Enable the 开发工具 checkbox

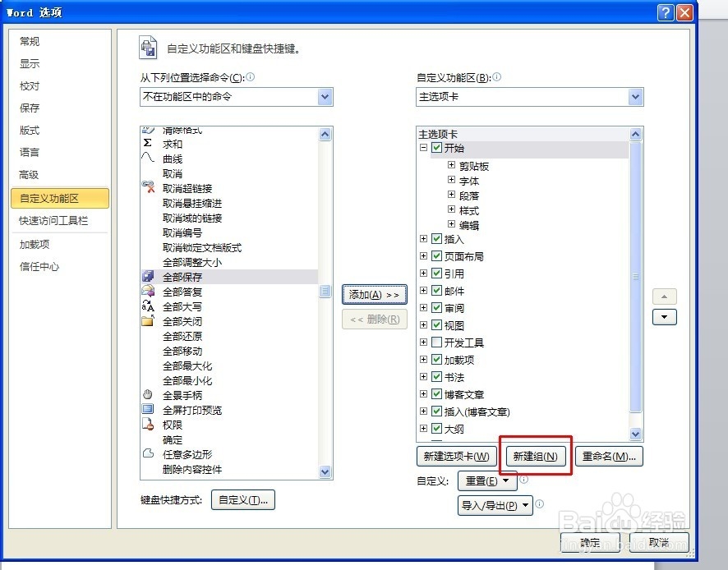(436, 342)
